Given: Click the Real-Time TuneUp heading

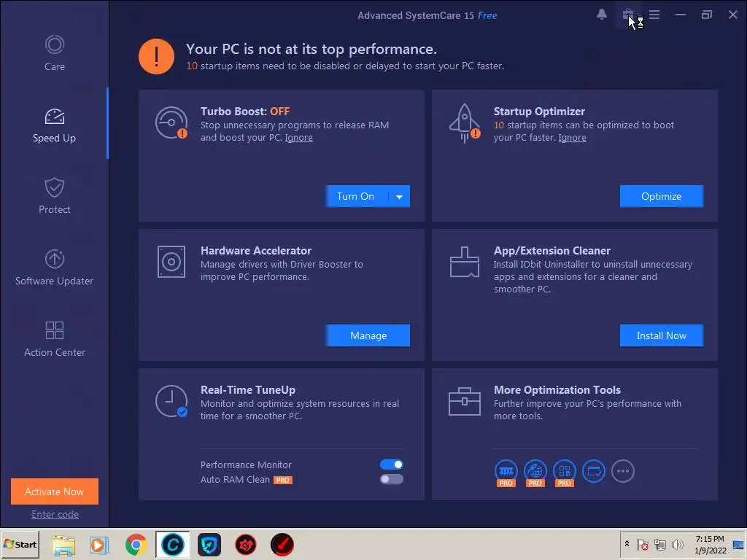Looking at the screenshot, I should click(x=248, y=390).
